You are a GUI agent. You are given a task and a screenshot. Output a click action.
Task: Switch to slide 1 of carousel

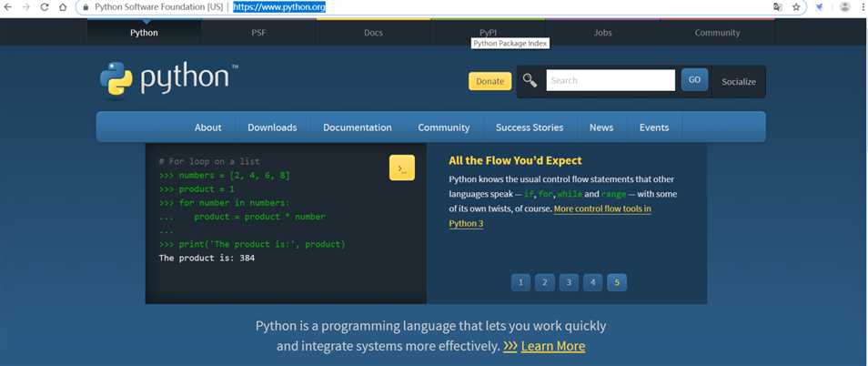[520, 282]
